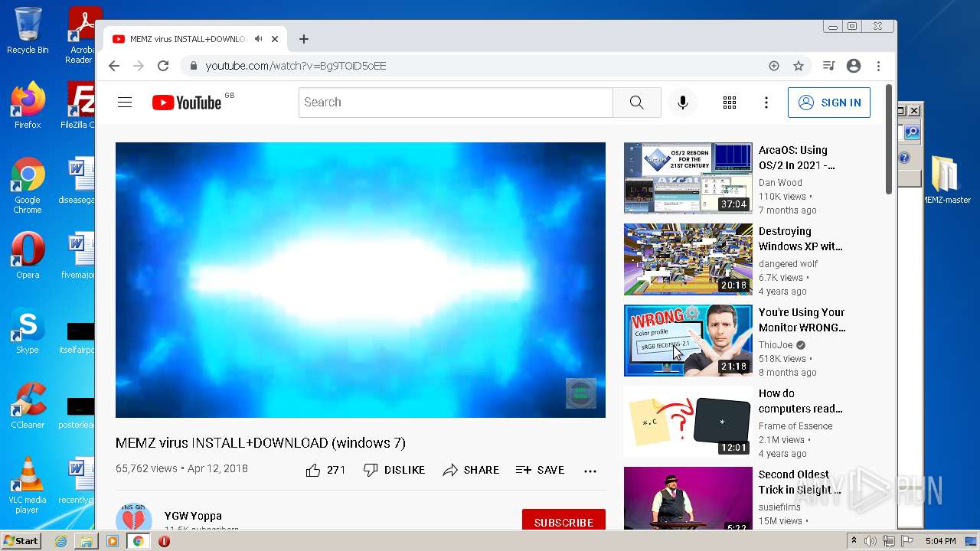Open the title 'ArcaOS: Using OS/2 In 2021'
This screenshot has width=980, height=551.
[796, 158]
